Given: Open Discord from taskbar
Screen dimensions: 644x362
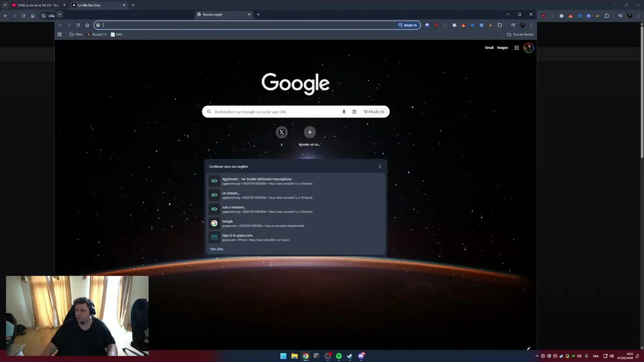Looking at the screenshot, I should pos(361,356).
